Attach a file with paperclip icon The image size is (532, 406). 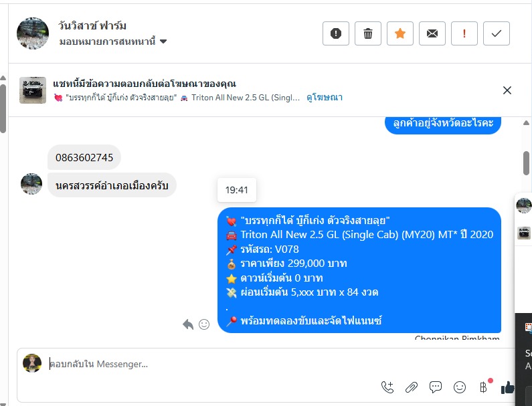tap(412, 387)
